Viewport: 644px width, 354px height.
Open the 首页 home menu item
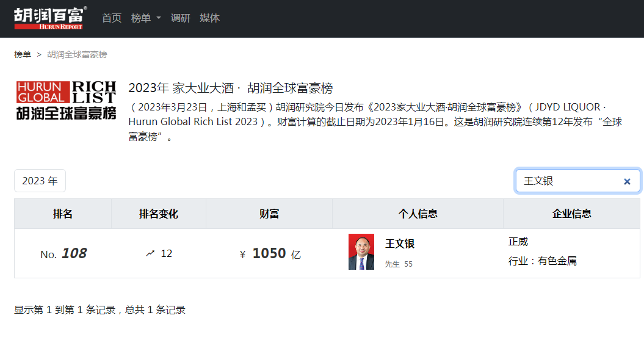pyautogui.click(x=112, y=18)
